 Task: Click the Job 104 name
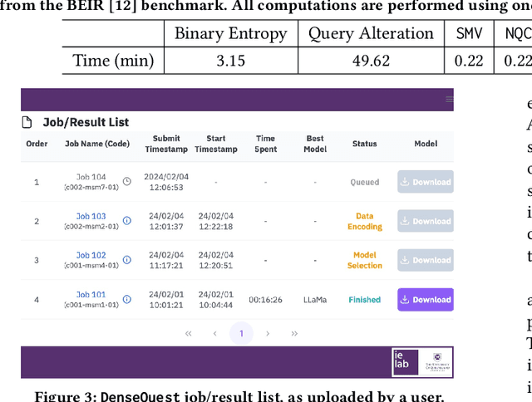point(91,177)
